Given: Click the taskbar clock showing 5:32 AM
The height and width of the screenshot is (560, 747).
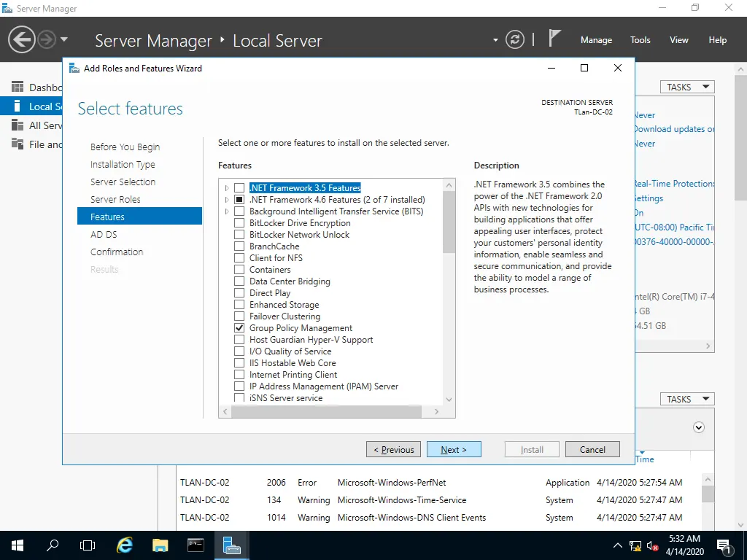Looking at the screenshot, I should point(684,545).
